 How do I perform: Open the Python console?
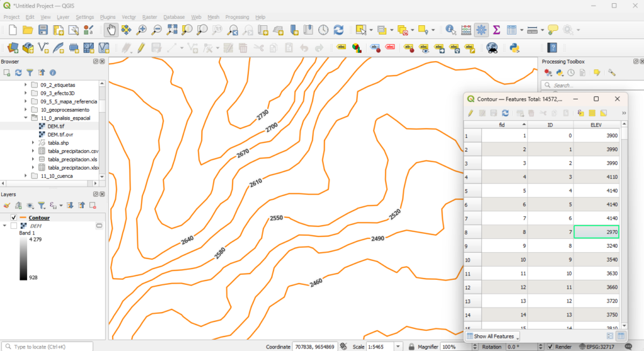[x=514, y=48]
